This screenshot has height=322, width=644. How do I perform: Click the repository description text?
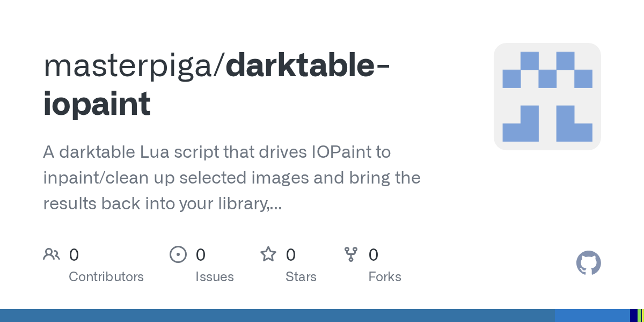tap(232, 178)
